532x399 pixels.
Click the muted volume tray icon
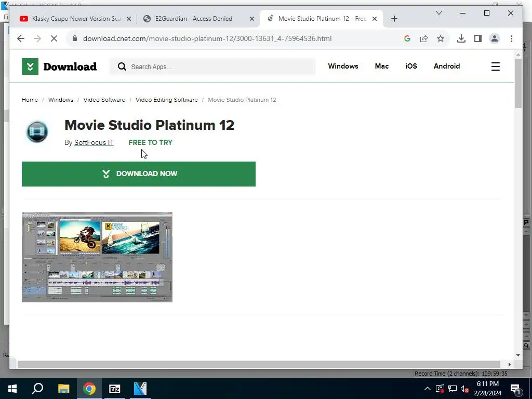464,389
